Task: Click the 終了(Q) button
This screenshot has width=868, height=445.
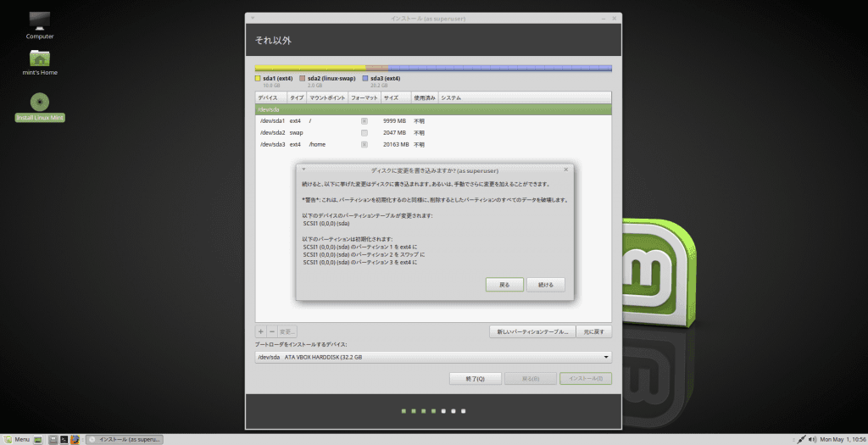Action: 475,379
